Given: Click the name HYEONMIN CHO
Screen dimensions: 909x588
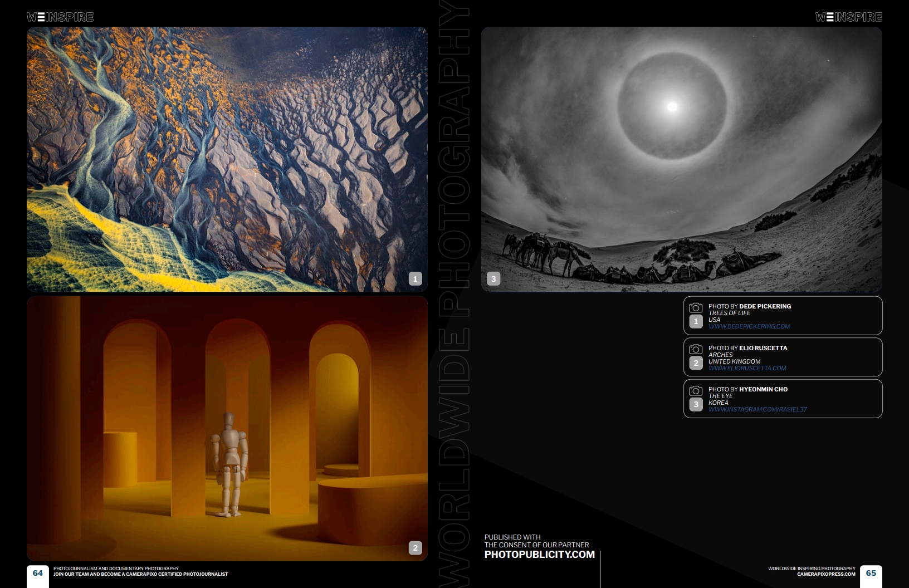Looking at the screenshot, I should tap(764, 389).
